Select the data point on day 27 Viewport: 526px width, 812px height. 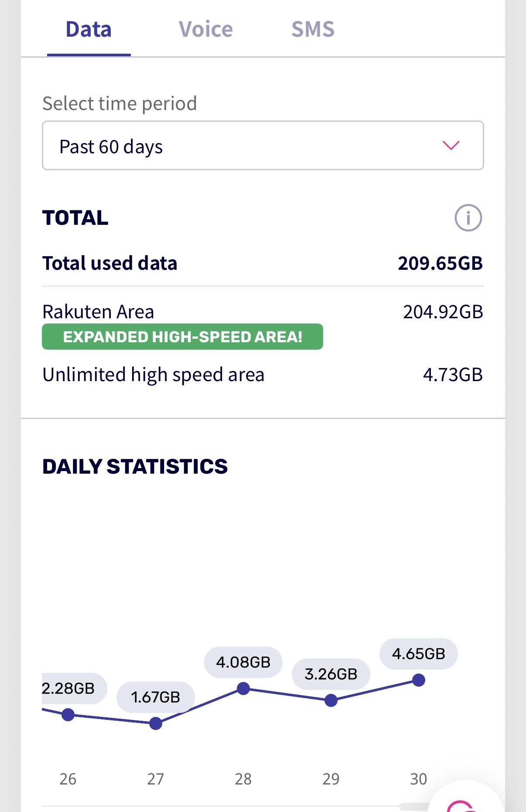tap(156, 723)
